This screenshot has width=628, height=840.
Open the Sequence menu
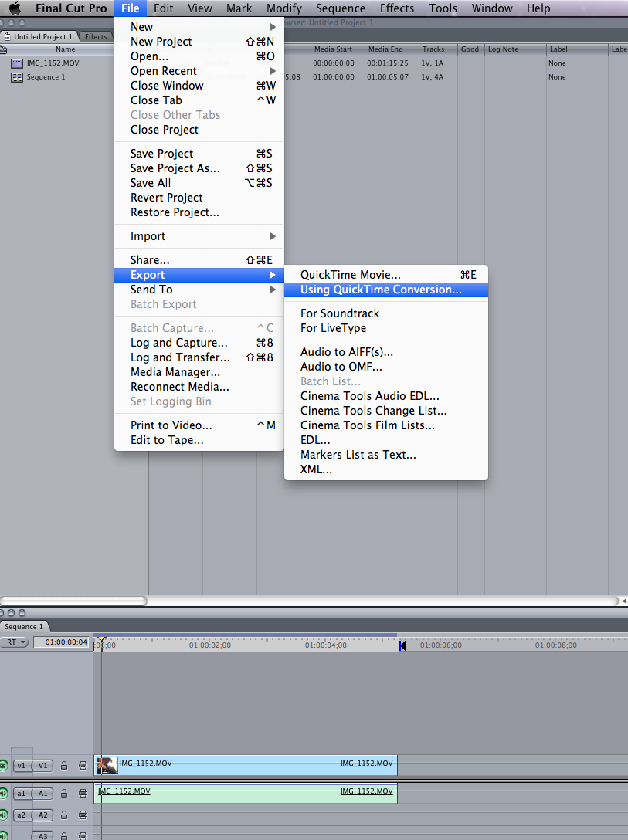coord(340,8)
